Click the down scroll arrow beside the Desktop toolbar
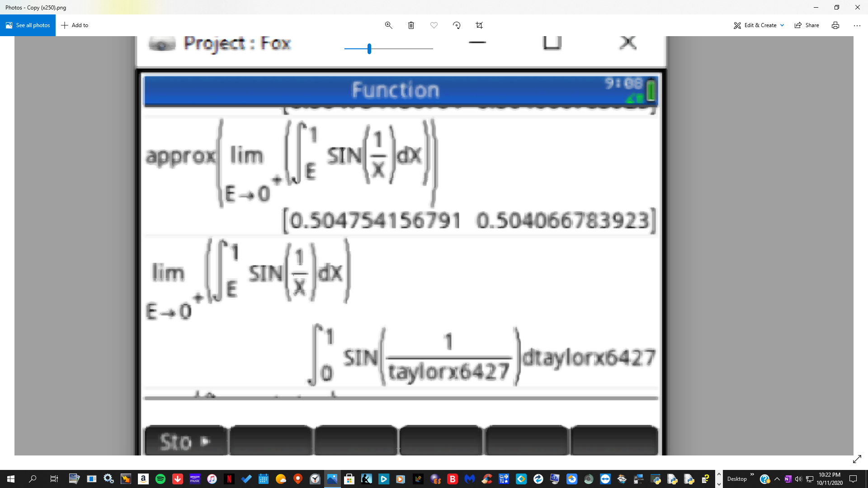 [719, 483]
